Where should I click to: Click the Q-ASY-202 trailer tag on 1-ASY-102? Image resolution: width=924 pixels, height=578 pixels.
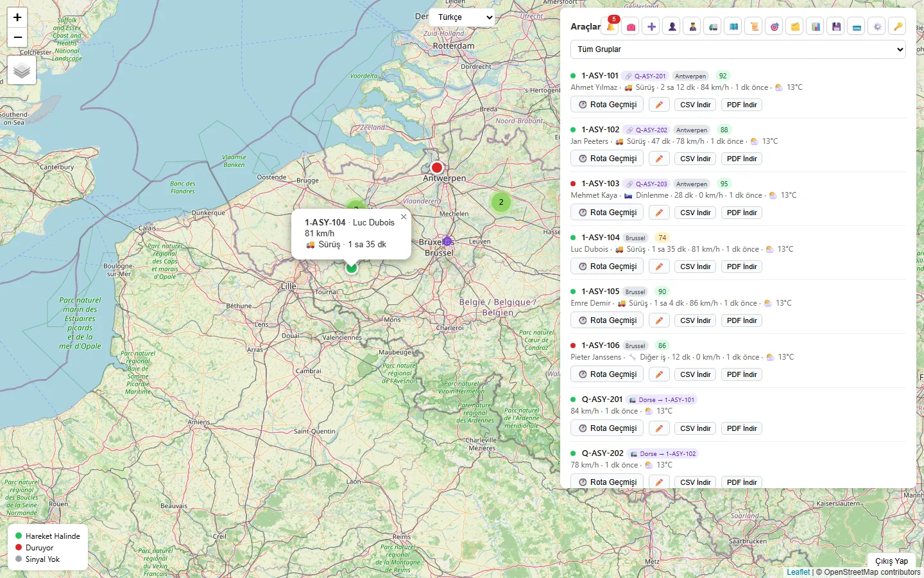647,130
